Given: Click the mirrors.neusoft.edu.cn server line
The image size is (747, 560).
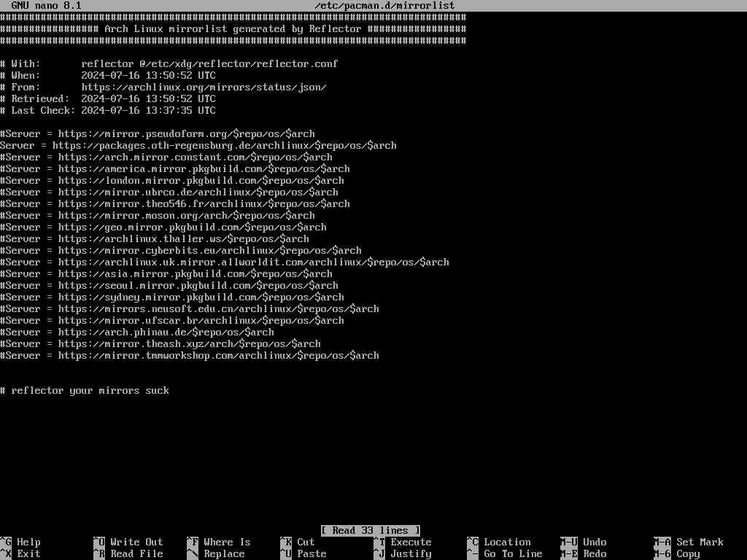Looking at the screenshot, I should pos(190,308).
